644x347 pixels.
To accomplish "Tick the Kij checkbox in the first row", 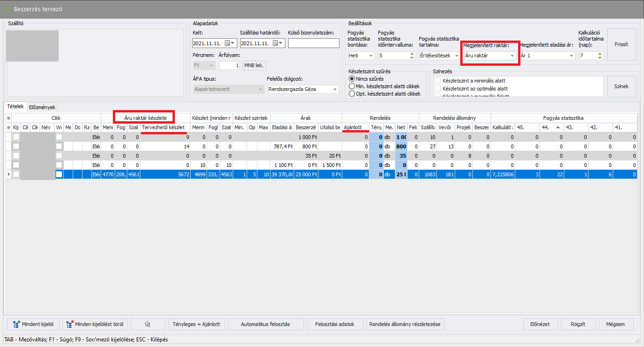I will (x=16, y=137).
